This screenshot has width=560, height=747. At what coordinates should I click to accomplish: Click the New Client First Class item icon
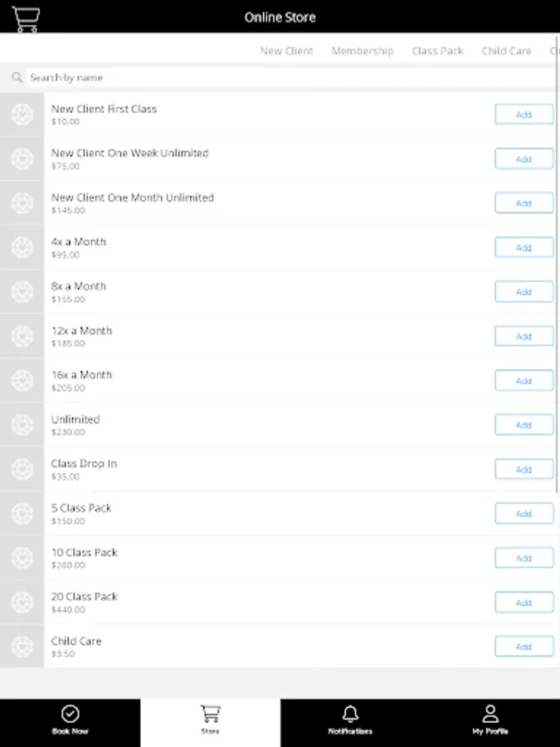click(22, 115)
